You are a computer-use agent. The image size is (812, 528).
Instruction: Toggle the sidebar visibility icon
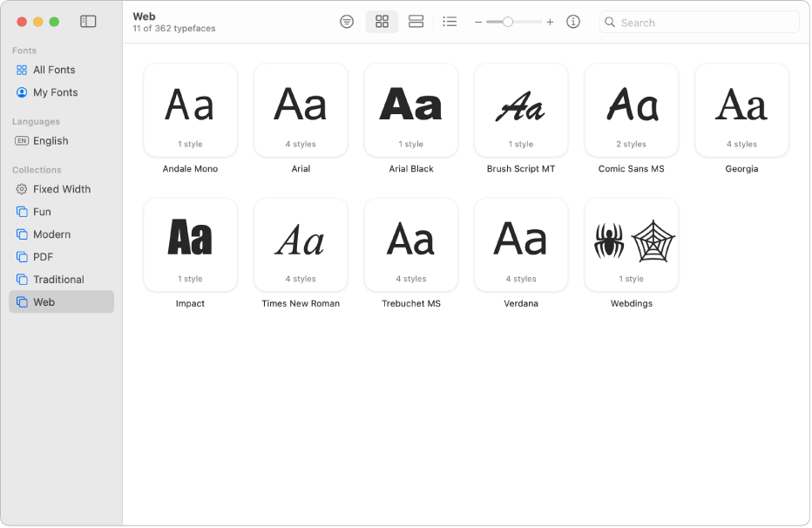point(88,21)
